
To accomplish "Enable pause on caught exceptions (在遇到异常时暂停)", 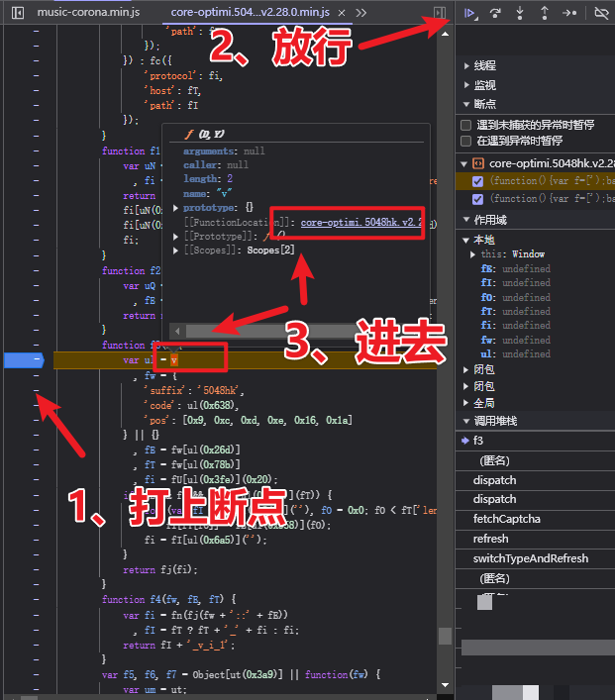I will [x=466, y=142].
